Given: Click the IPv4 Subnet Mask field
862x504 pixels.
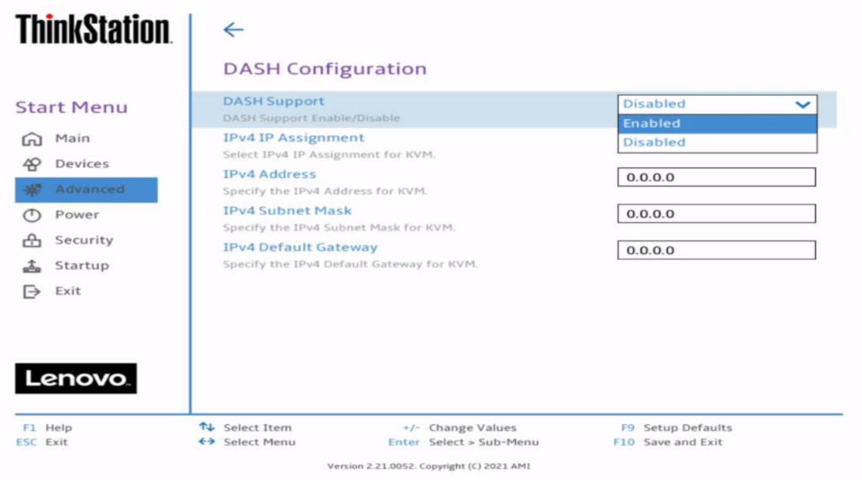Looking at the screenshot, I should (x=716, y=214).
